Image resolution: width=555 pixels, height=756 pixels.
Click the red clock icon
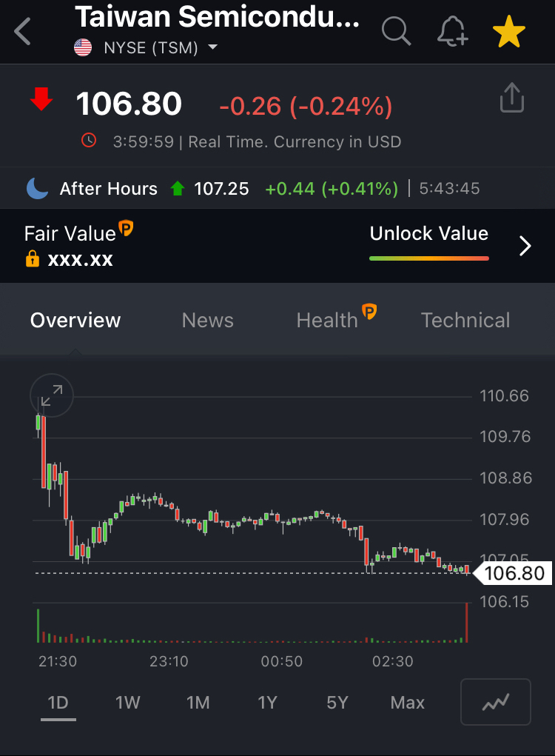[x=89, y=140]
